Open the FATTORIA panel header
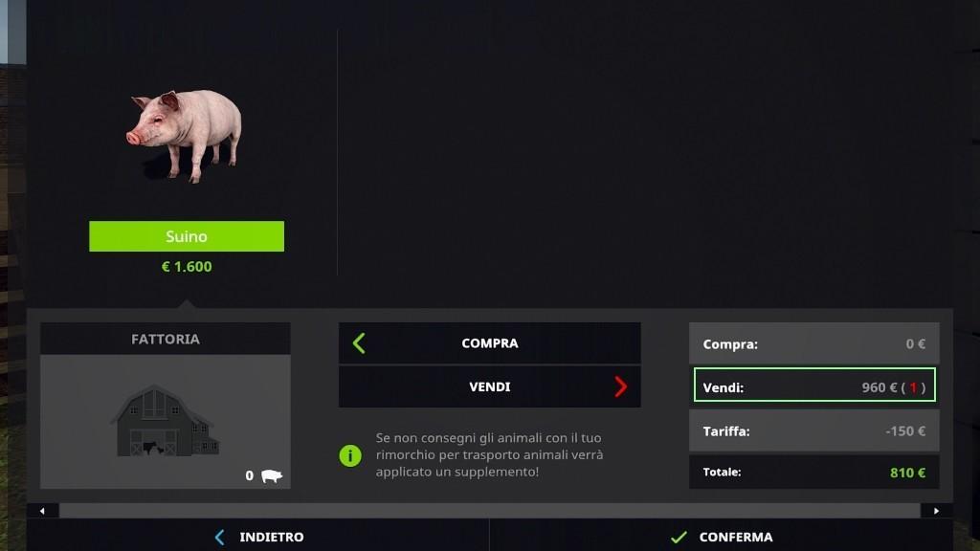The width and height of the screenshot is (980, 551). (165, 339)
